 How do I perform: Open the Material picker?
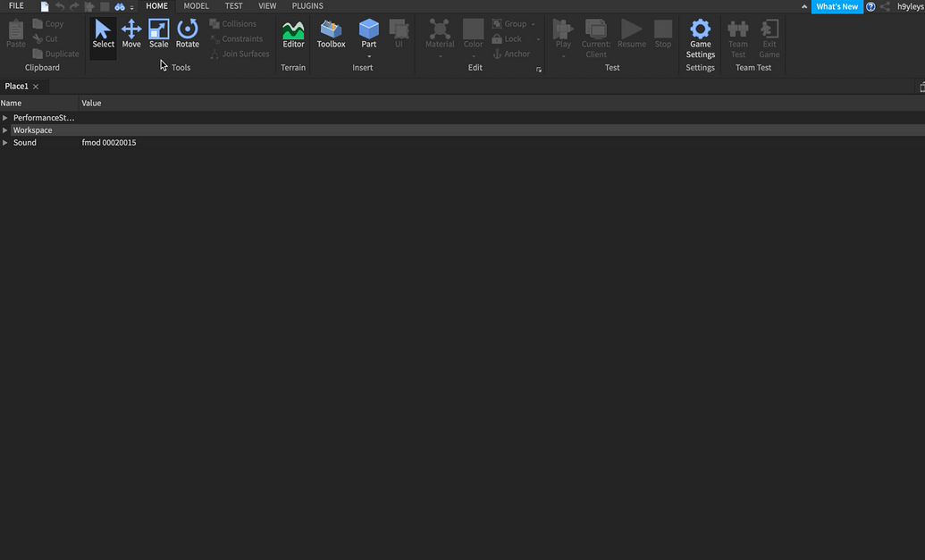coord(440,33)
